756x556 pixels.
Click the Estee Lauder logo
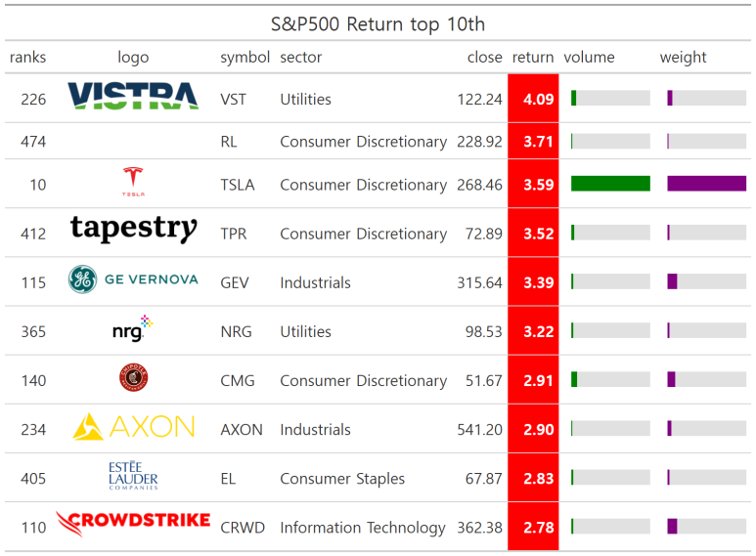133,476
